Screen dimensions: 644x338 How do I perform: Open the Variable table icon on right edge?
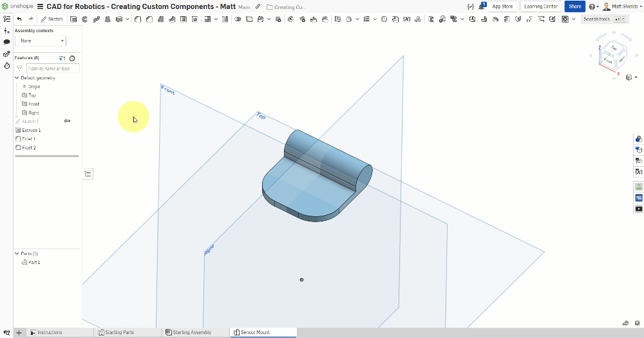coord(639,172)
